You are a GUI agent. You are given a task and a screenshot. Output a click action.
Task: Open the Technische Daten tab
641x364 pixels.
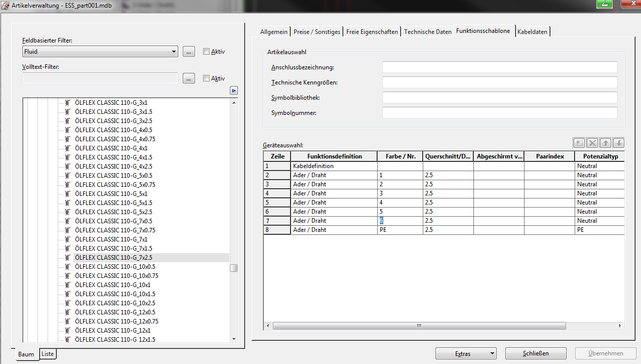[428, 31]
